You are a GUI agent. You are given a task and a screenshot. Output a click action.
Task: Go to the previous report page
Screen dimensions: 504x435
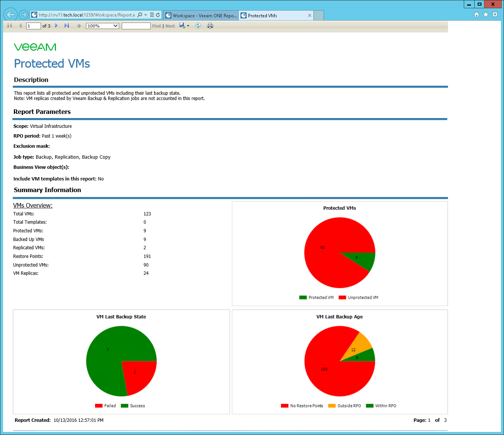point(20,26)
